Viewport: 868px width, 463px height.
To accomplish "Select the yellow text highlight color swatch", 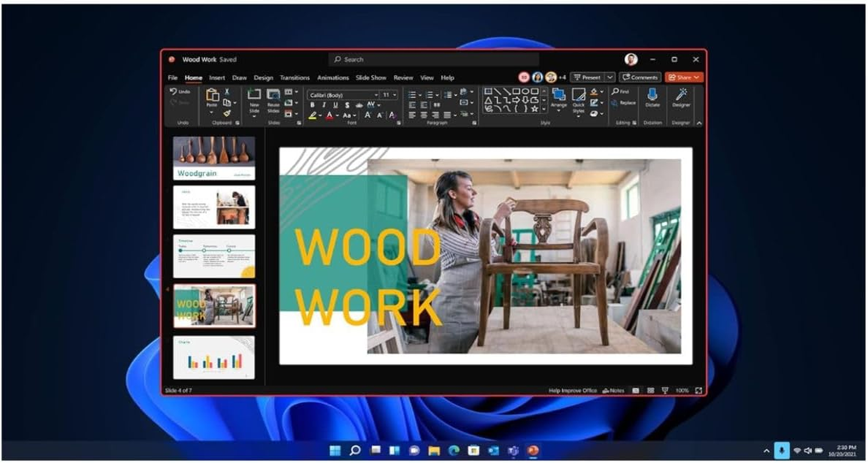I will coord(313,118).
